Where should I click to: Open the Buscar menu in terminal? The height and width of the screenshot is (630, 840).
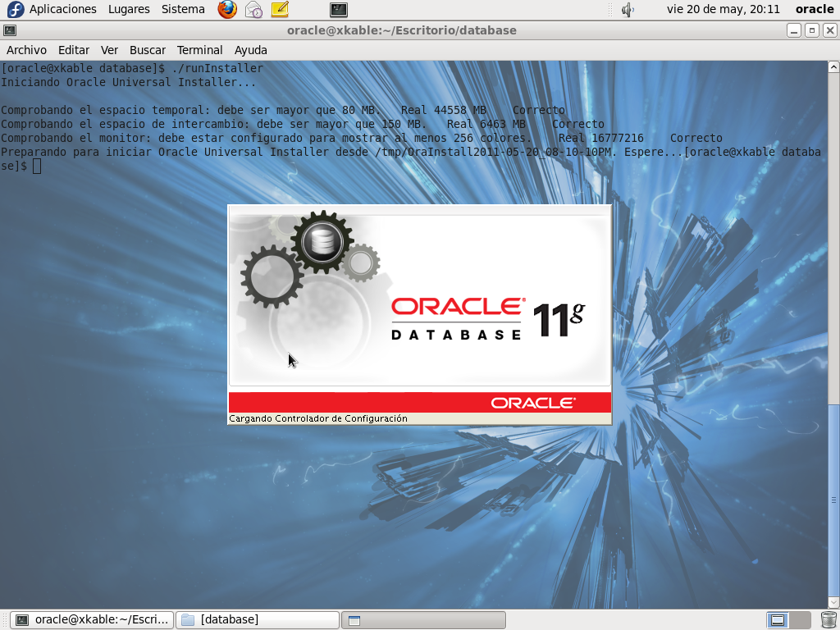point(148,50)
